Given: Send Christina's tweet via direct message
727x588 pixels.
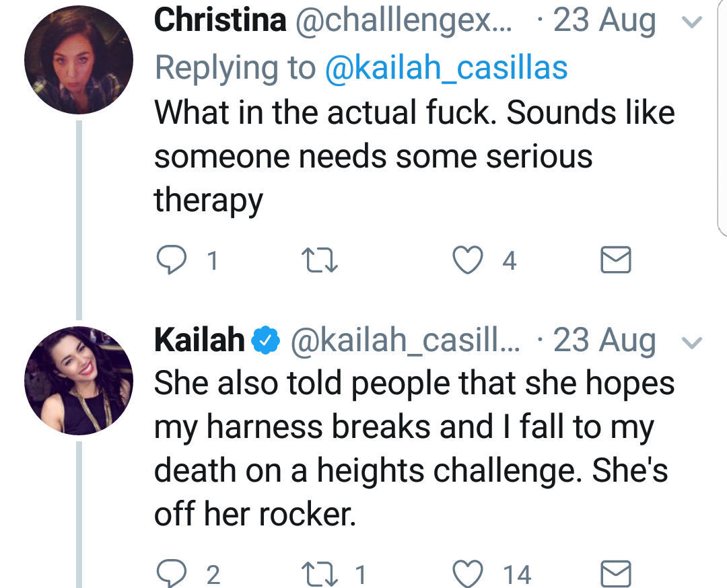Looking at the screenshot, I should tap(616, 260).
